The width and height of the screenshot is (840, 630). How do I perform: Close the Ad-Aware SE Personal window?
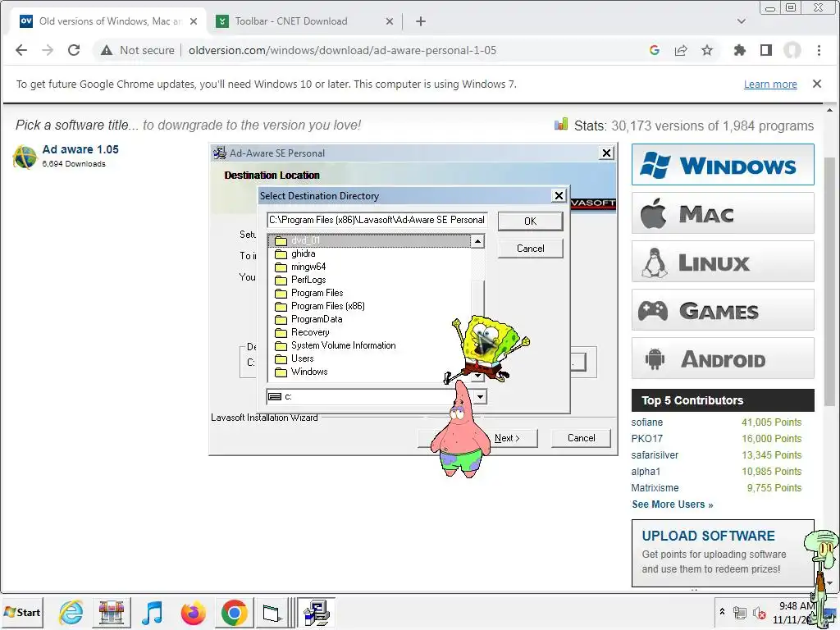coord(606,153)
